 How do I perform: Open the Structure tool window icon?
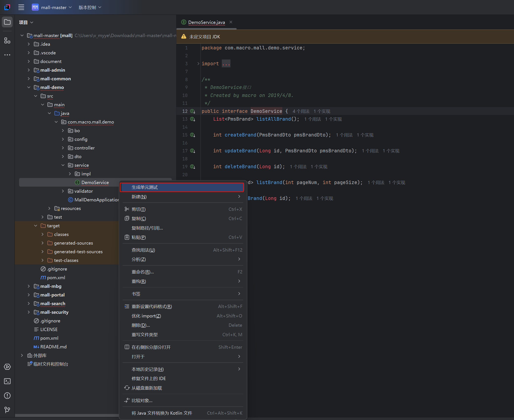click(x=7, y=41)
